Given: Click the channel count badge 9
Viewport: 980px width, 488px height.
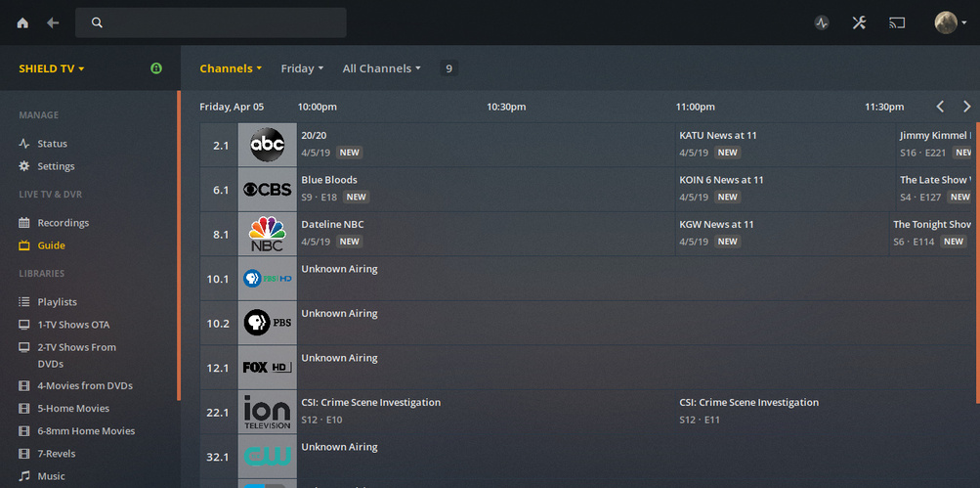Looking at the screenshot, I should (448, 68).
